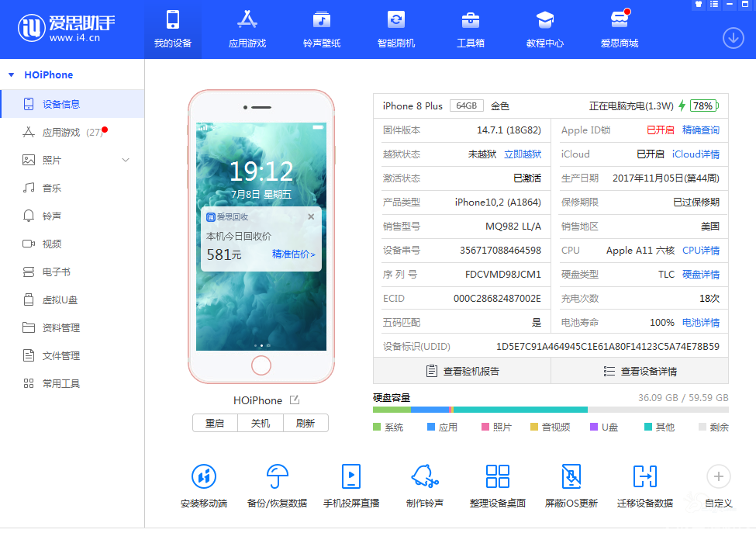Image resolution: width=756 pixels, height=533 pixels.
Task: Click the CPU详情 link
Action: coord(700,251)
